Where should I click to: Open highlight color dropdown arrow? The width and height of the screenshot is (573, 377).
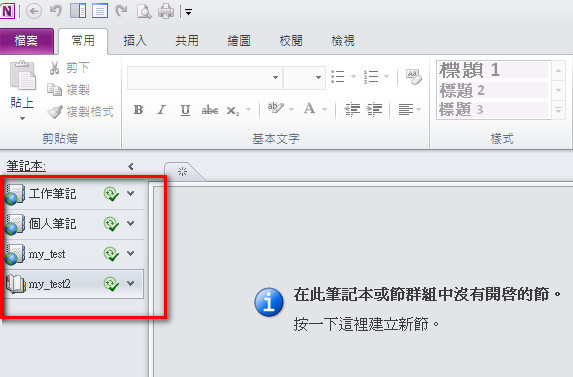point(292,109)
